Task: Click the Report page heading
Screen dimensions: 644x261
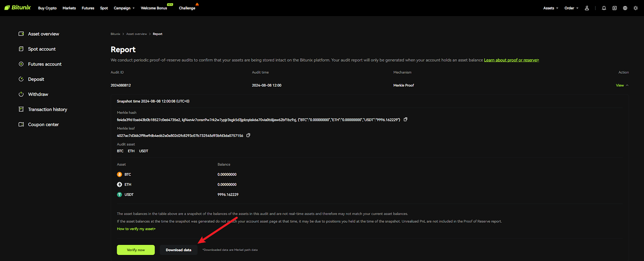Action: [x=123, y=50]
